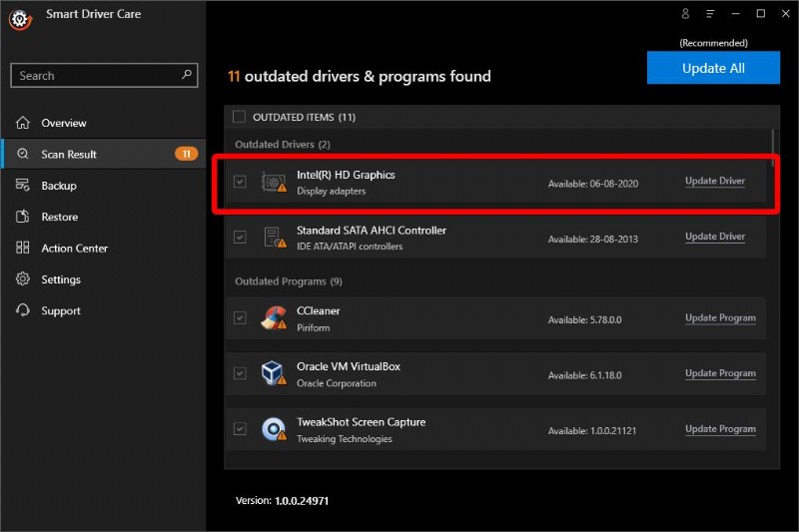Click the IDE ATA/ATAPI controllers subtitle
The width and height of the screenshot is (799, 532).
pos(349,247)
